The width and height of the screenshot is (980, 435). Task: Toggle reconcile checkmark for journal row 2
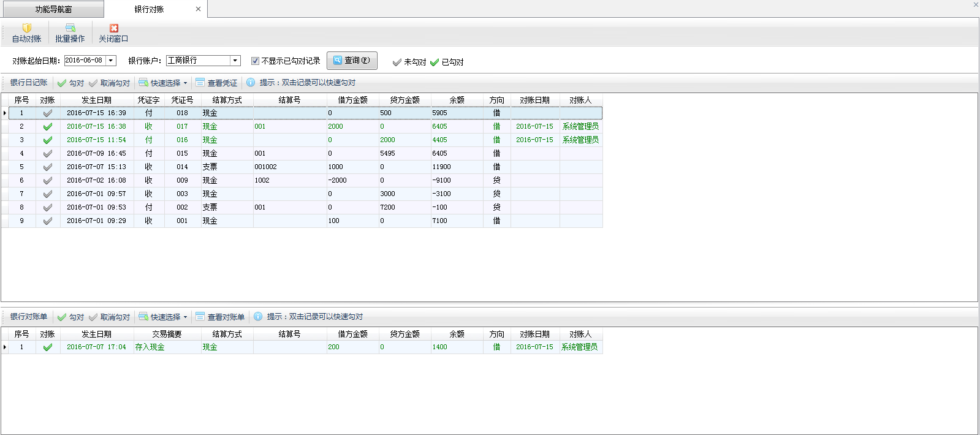pyautogui.click(x=47, y=126)
